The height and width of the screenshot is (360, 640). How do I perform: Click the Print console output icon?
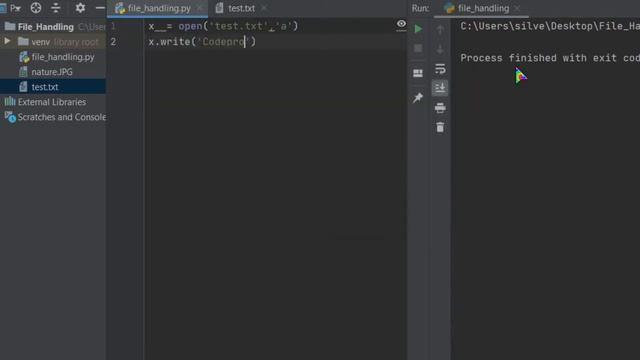tap(440, 108)
